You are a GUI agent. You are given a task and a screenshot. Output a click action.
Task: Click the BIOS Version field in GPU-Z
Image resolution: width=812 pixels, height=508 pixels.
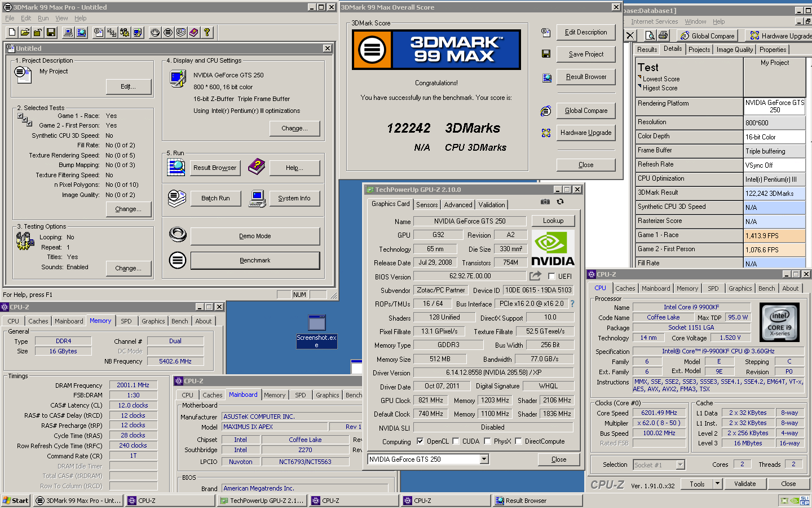tap(470, 277)
